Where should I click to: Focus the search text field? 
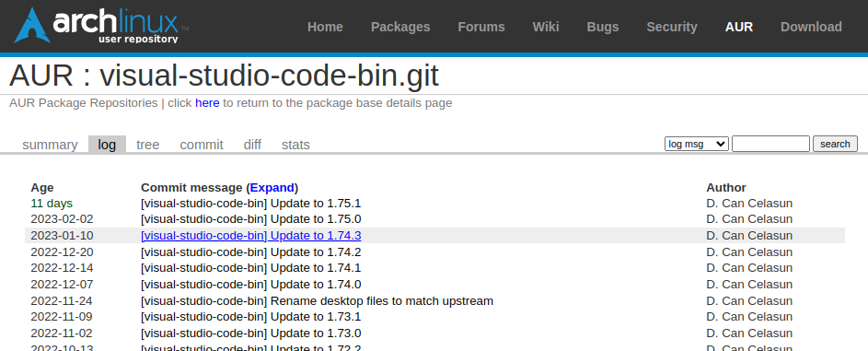coord(770,144)
